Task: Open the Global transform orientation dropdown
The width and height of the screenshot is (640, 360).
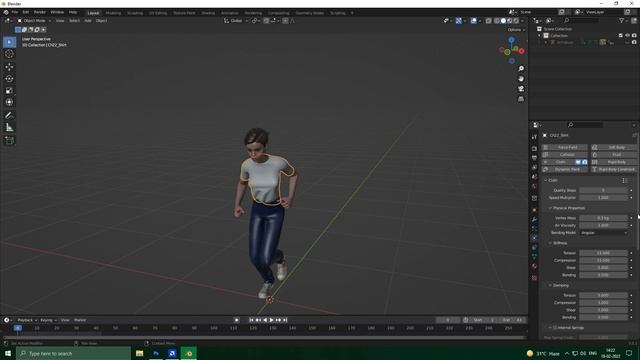Action: [x=236, y=21]
